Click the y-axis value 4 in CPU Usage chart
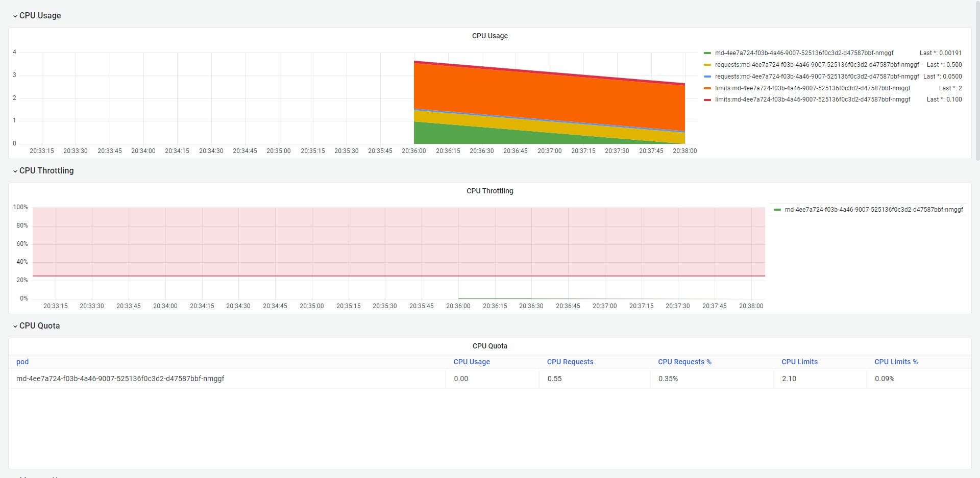 click(14, 52)
